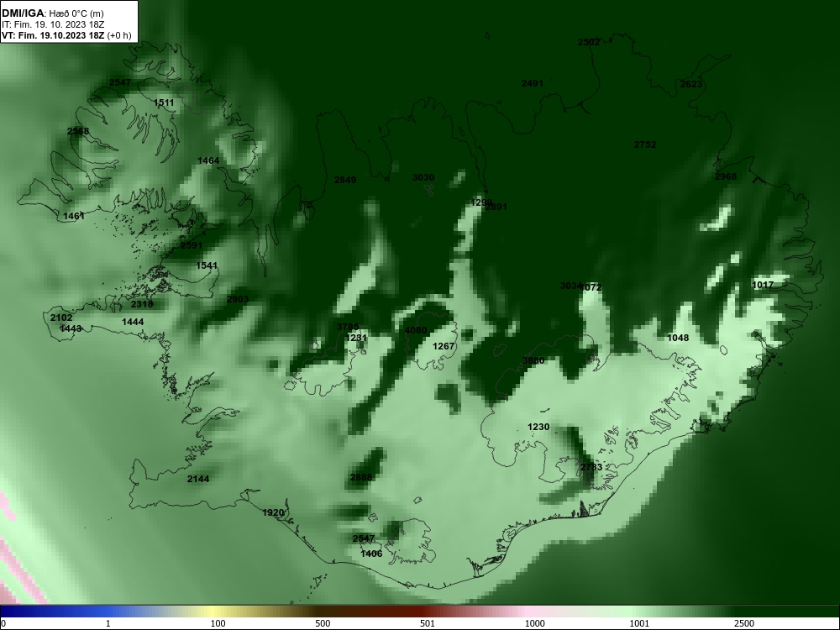Select the 1048 value on the map

coord(678,338)
